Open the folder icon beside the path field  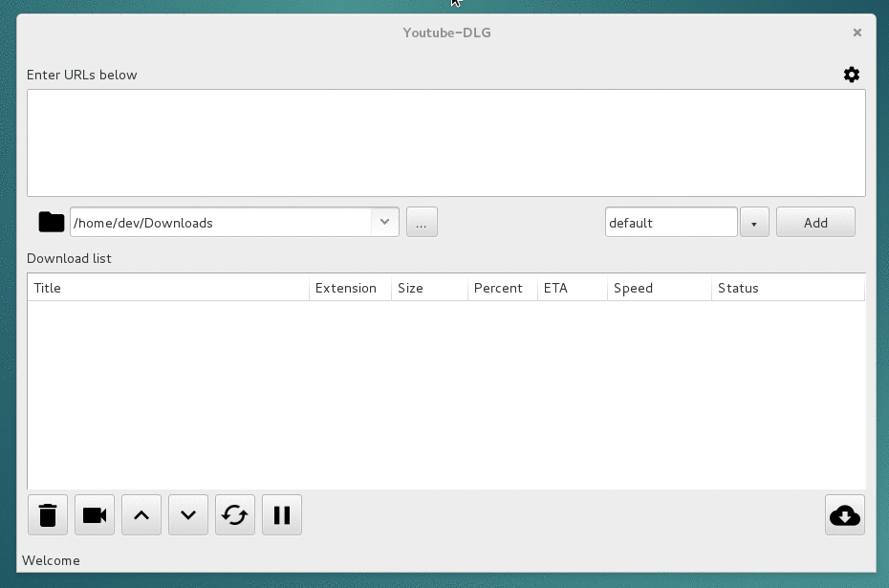pos(52,222)
